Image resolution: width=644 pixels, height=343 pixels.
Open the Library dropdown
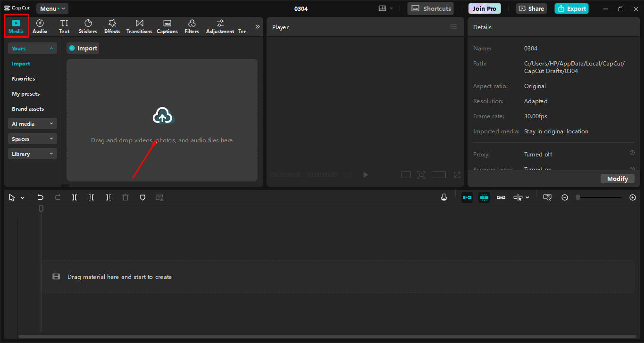tap(32, 154)
